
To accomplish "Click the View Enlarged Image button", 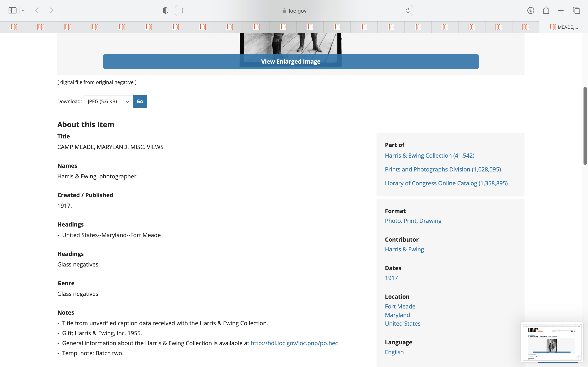I will 291,62.
